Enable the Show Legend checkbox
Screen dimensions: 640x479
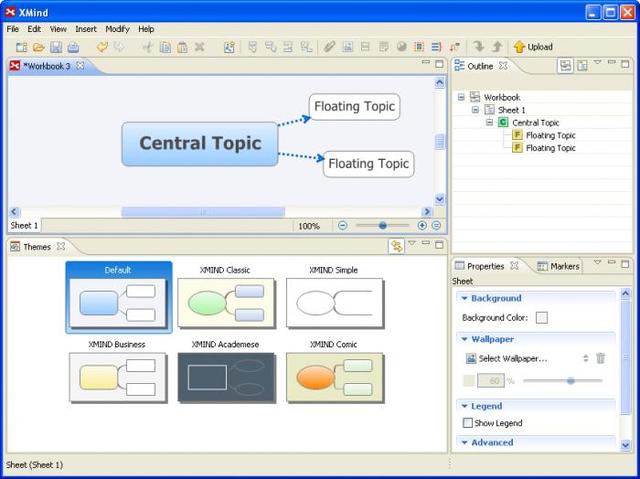468,423
